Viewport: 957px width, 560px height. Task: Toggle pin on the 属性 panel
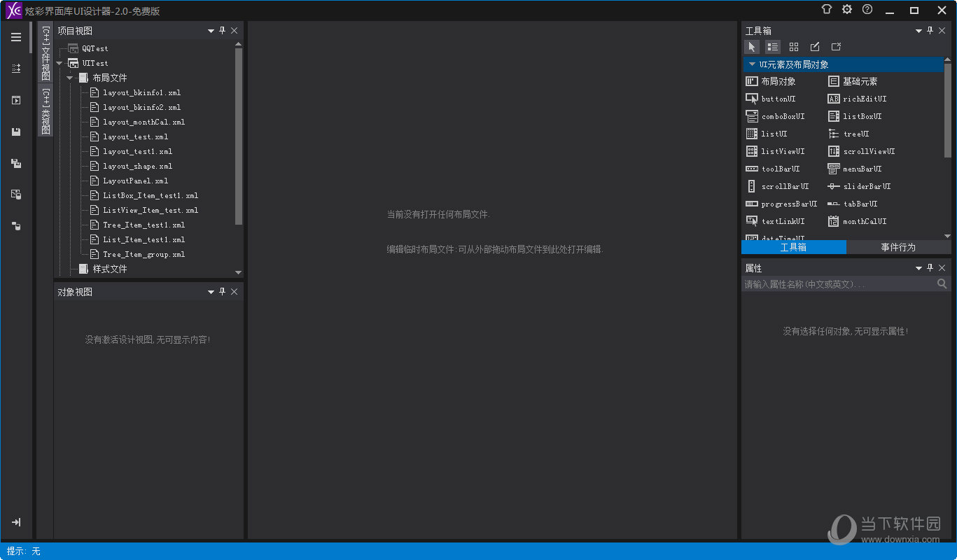coord(930,267)
